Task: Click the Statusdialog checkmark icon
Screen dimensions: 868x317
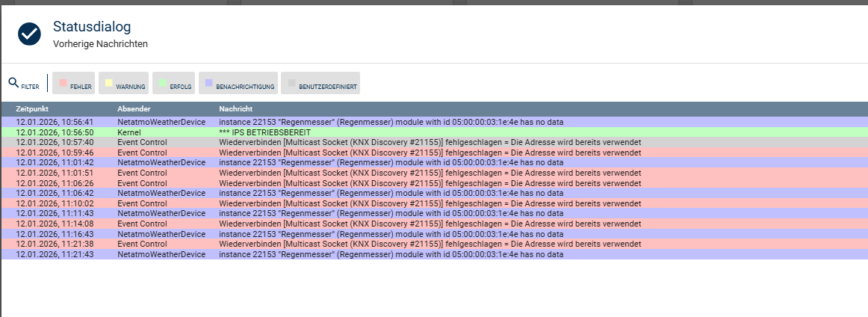Action: (30, 34)
